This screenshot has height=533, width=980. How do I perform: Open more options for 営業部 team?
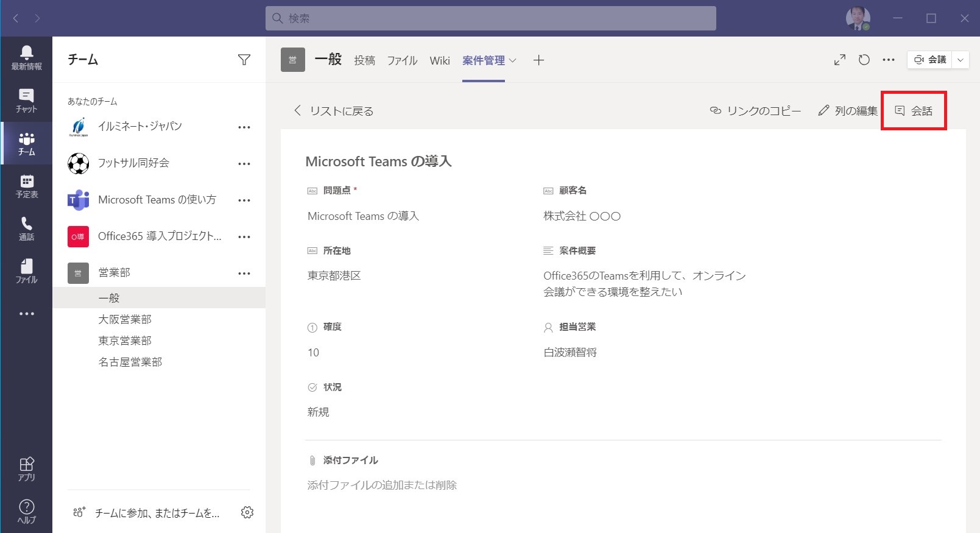point(244,274)
